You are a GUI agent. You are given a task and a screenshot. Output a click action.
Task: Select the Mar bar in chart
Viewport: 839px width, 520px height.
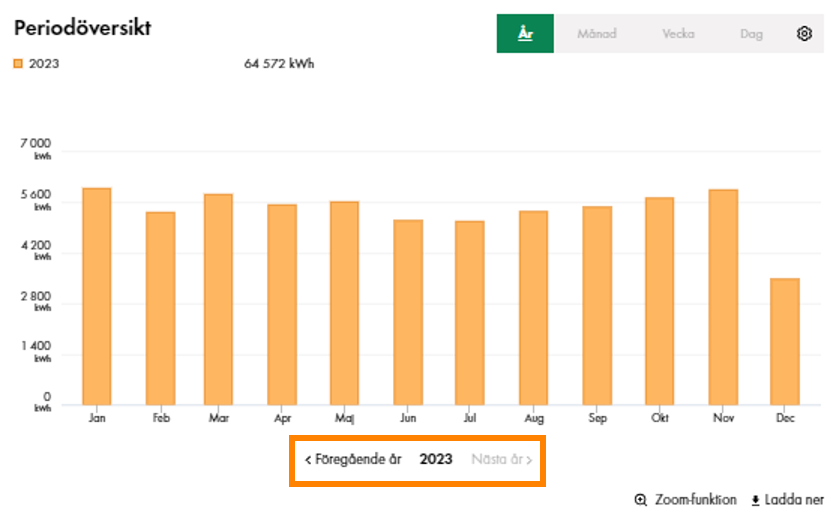218,300
